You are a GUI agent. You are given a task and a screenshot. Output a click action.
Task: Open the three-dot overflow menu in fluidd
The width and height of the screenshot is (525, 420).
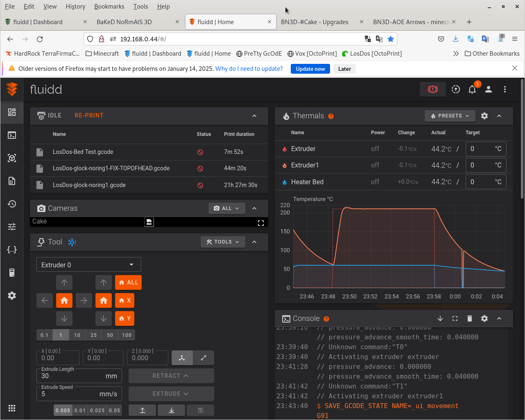click(x=505, y=89)
